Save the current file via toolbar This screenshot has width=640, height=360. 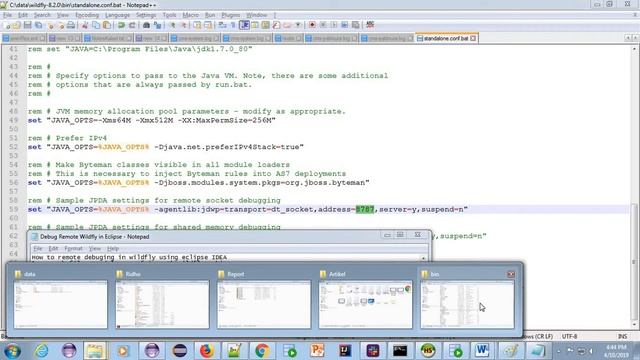(x=27, y=25)
